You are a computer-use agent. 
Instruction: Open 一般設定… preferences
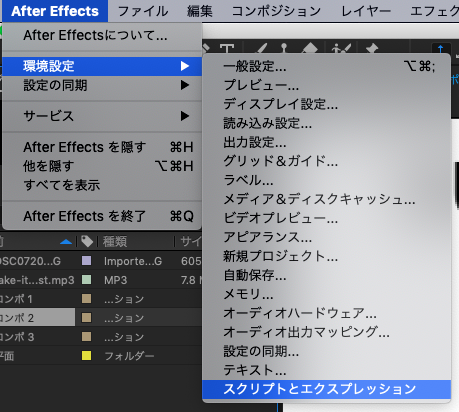(x=326, y=66)
